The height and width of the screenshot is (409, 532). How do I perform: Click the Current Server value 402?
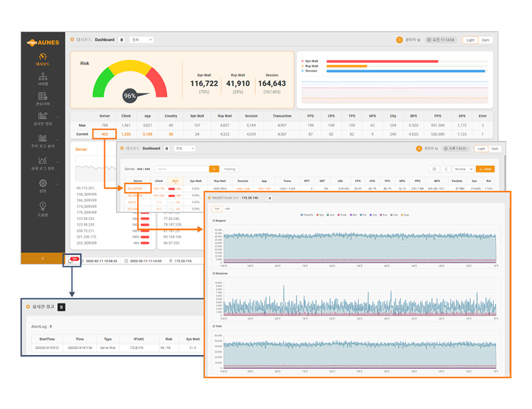pyautogui.click(x=104, y=134)
